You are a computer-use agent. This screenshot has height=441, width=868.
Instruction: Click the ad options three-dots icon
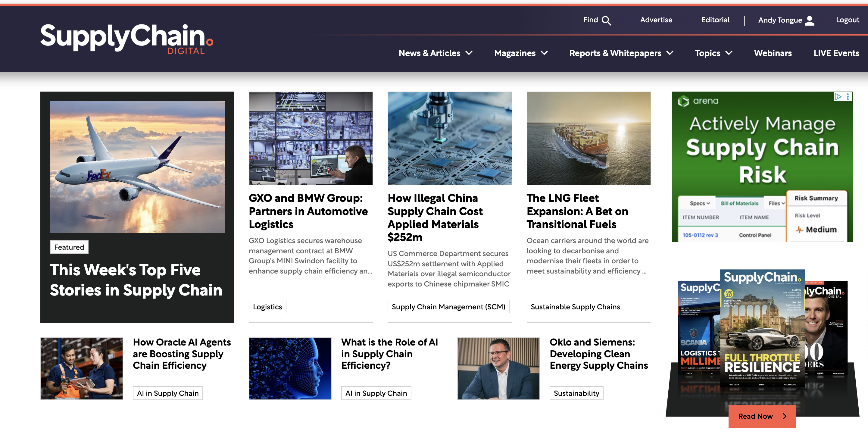click(848, 97)
